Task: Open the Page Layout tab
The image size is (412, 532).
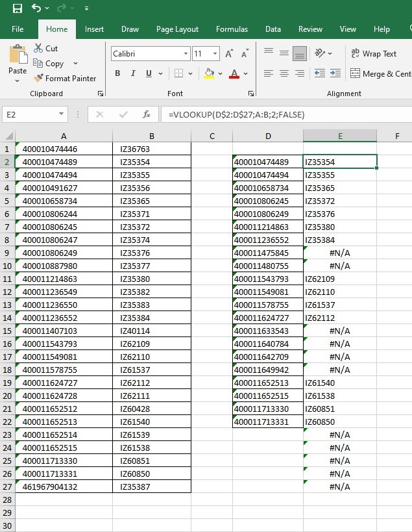Action: [177, 29]
